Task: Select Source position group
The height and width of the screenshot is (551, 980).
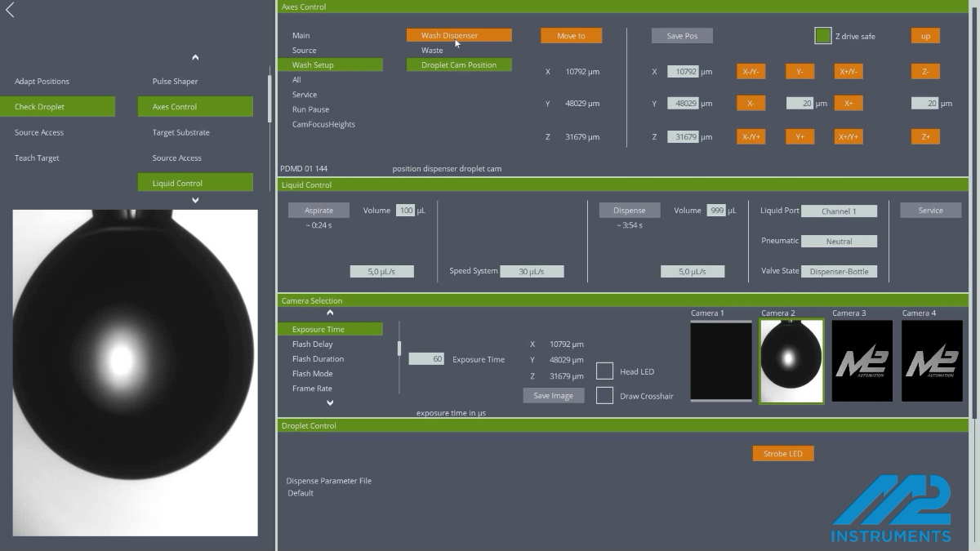Action: 304,51
